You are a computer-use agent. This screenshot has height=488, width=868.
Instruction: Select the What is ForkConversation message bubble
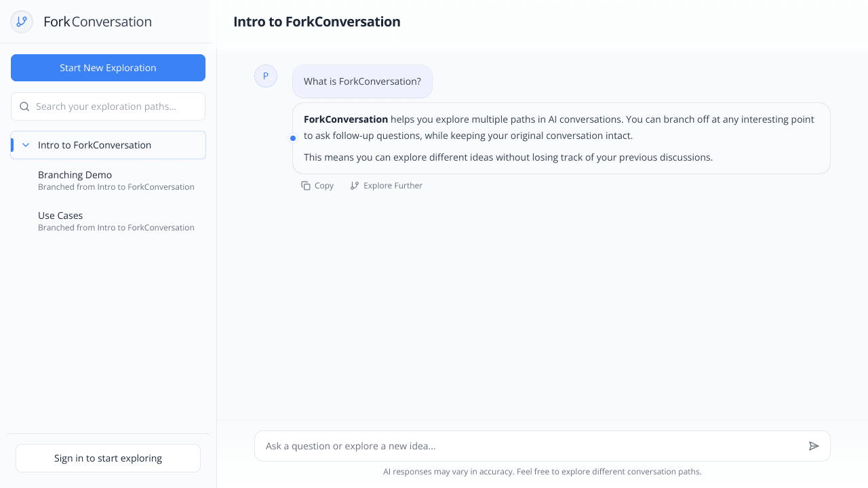[362, 81]
